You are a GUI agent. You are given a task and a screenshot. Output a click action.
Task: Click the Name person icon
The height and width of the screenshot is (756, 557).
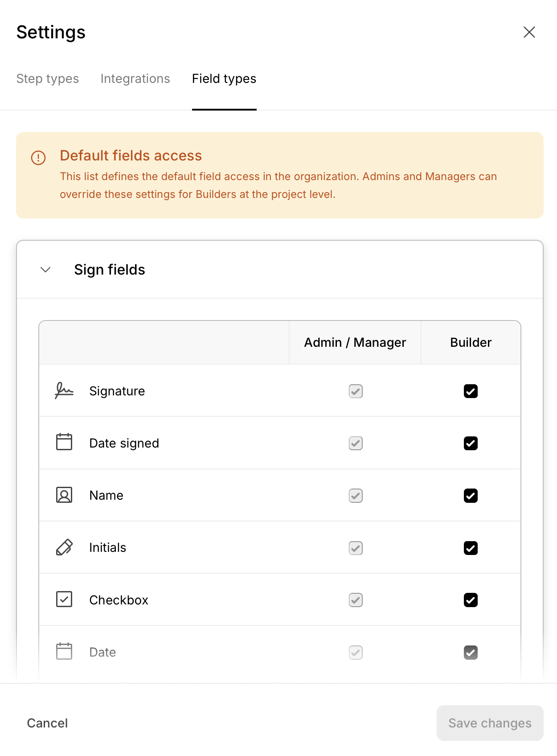tap(64, 495)
